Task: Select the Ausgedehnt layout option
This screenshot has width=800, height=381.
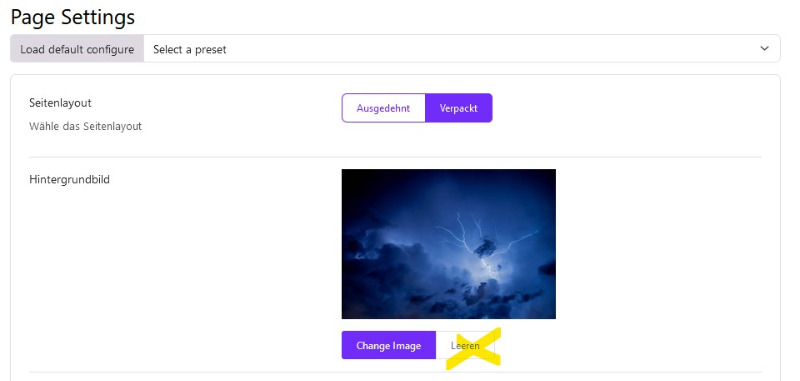Action: (x=383, y=108)
